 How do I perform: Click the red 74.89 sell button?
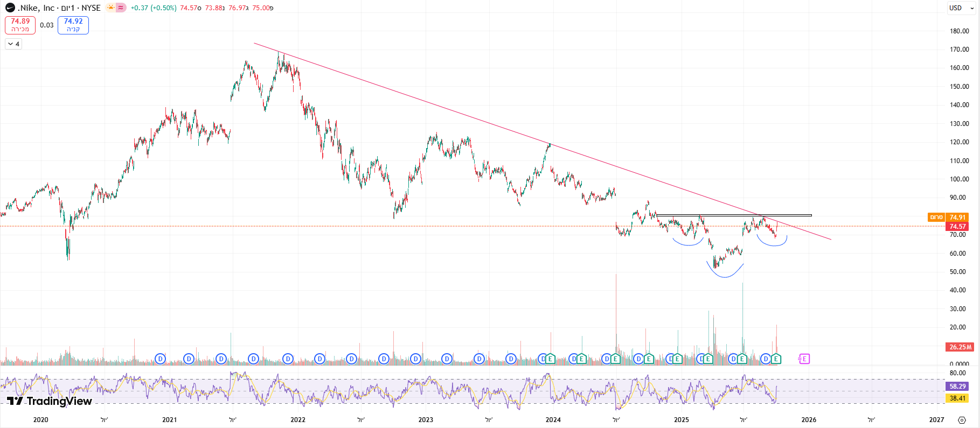(x=20, y=25)
